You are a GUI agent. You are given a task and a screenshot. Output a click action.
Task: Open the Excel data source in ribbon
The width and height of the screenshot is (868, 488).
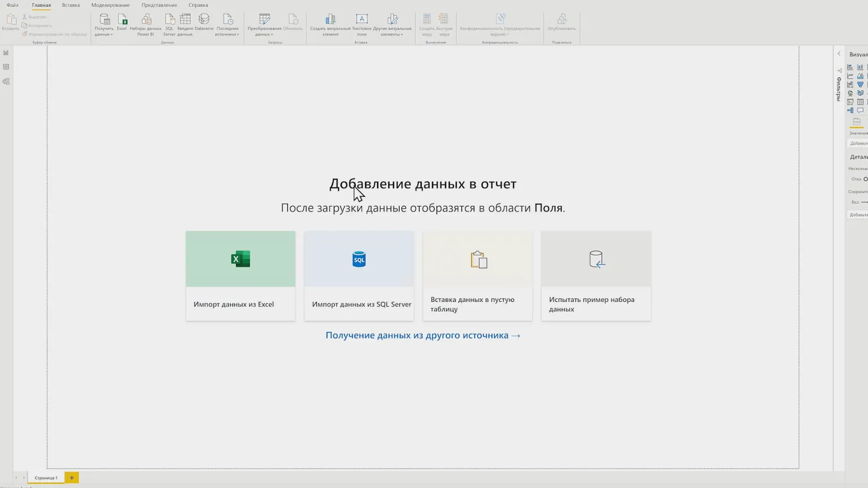(122, 23)
